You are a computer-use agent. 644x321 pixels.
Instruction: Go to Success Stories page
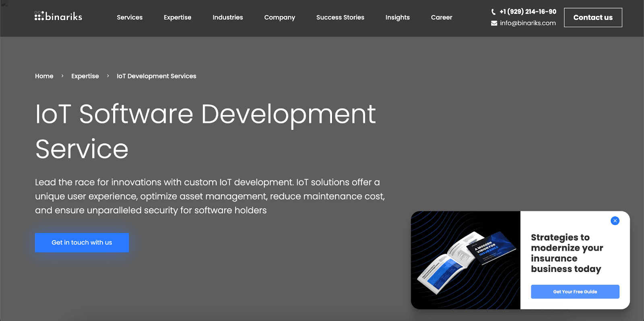coord(340,17)
